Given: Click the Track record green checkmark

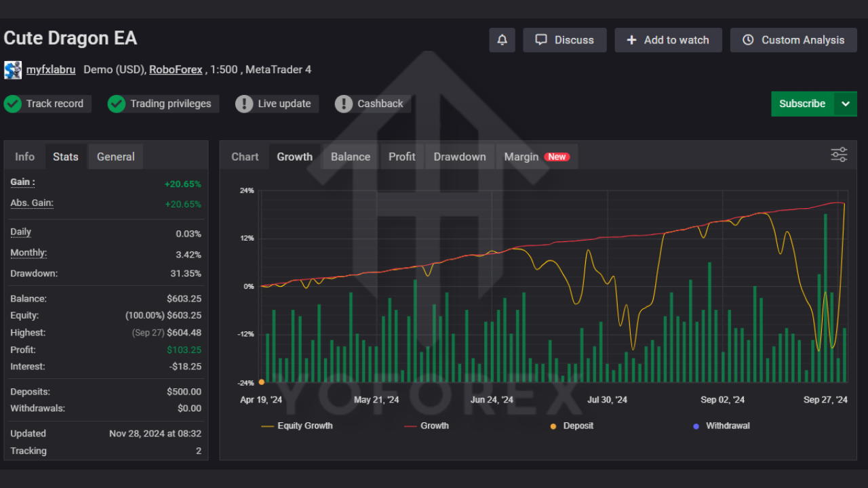Looking at the screenshot, I should coord(13,104).
